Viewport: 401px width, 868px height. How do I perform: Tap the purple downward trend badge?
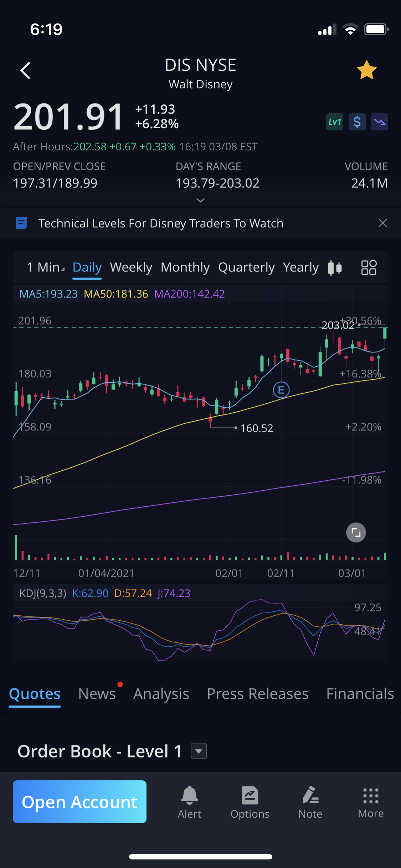(x=379, y=122)
